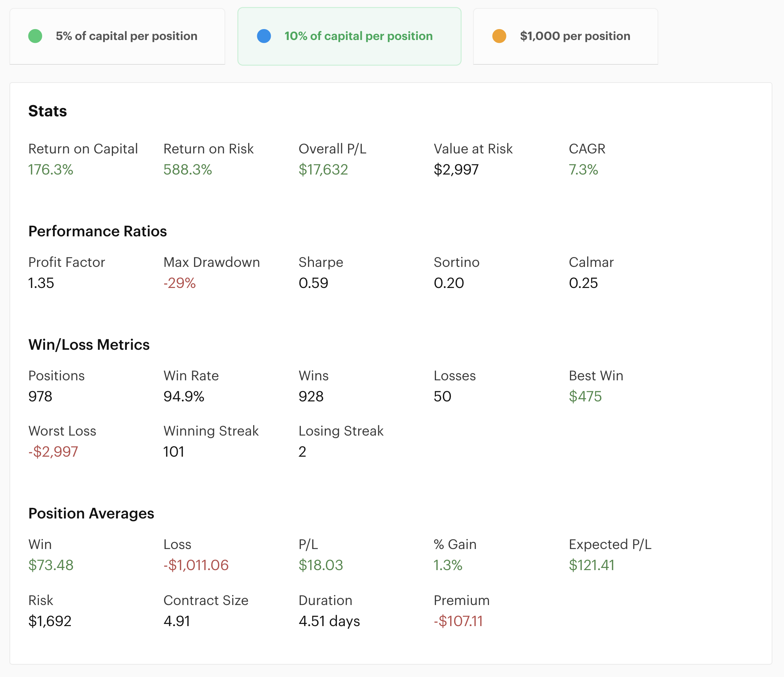Viewport: 784px width, 677px height.
Task: Click the Performance Ratios heading
Action: pos(98,231)
